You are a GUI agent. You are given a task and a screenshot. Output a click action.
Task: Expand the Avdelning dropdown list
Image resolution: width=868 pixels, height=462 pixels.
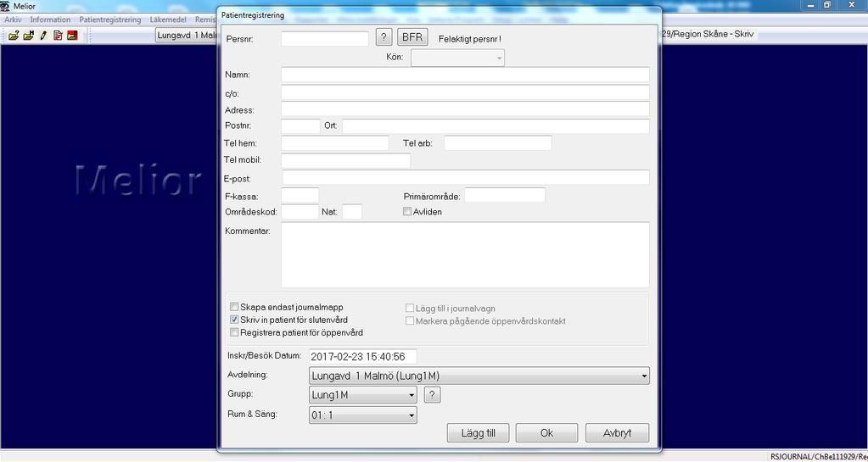pos(479,376)
